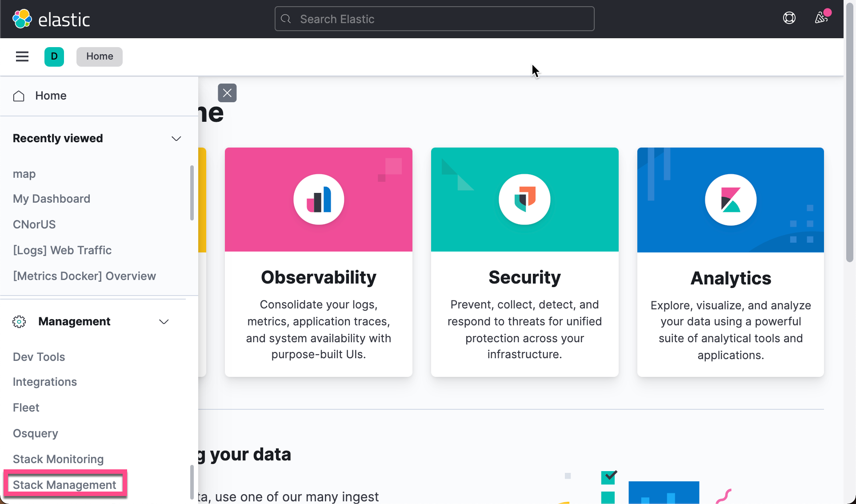Collapse the Management section
The width and height of the screenshot is (856, 504).
tap(164, 321)
